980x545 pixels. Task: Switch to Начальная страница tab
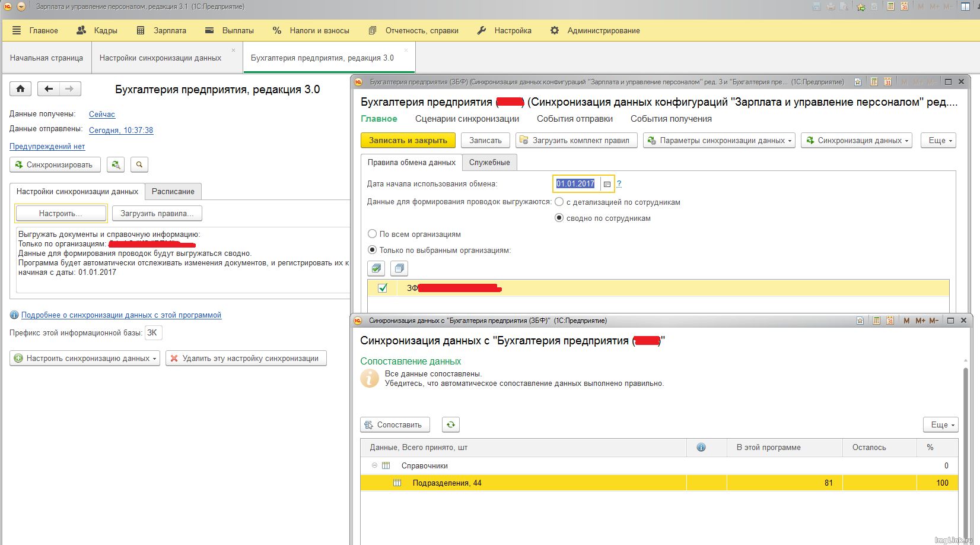46,58
